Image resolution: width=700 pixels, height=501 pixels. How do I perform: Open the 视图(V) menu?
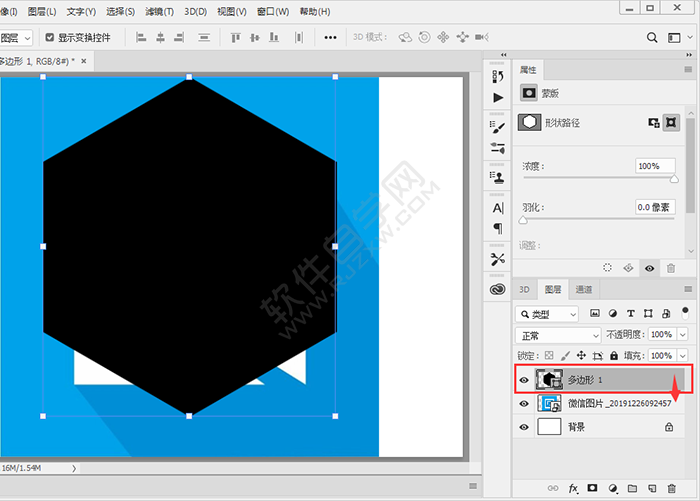[x=232, y=11]
